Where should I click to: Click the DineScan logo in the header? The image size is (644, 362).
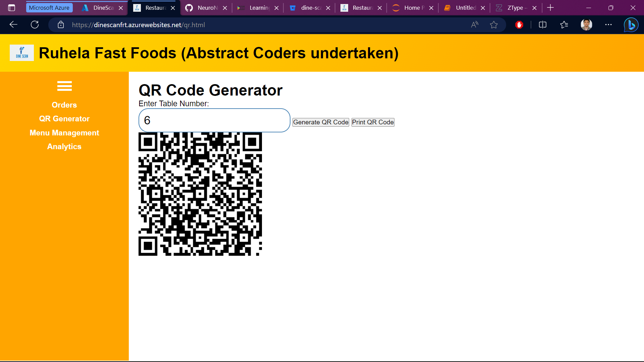21,53
